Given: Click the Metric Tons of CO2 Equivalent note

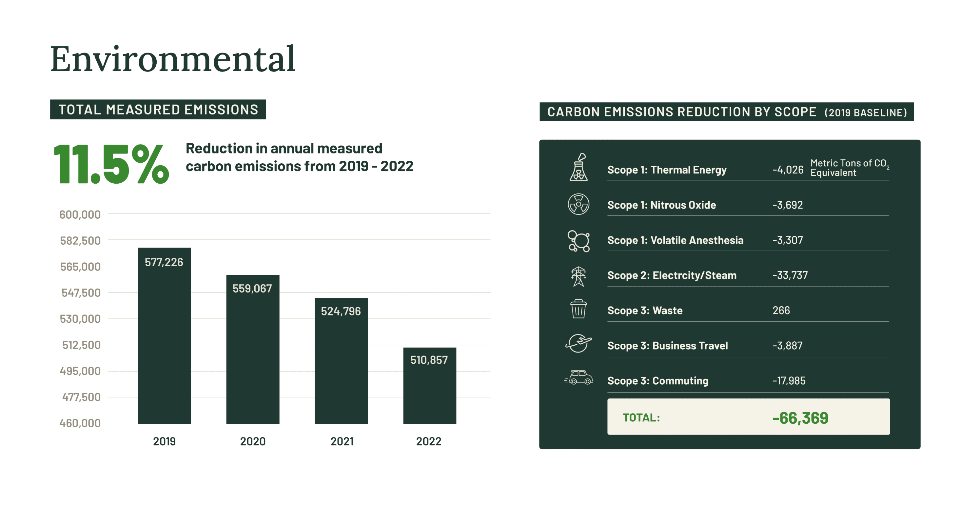Looking at the screenshot, I should [x=849, y=168].
